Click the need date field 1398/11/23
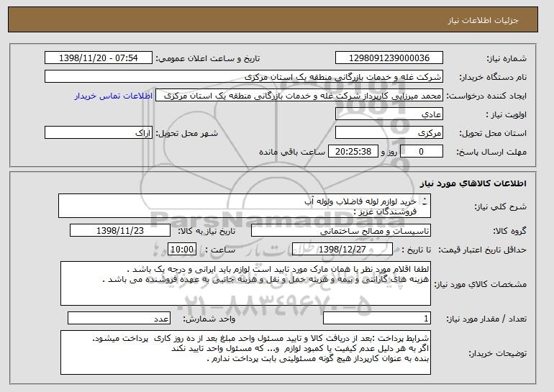The width and height of the screenshot is (554, 392). click(120, 231)
